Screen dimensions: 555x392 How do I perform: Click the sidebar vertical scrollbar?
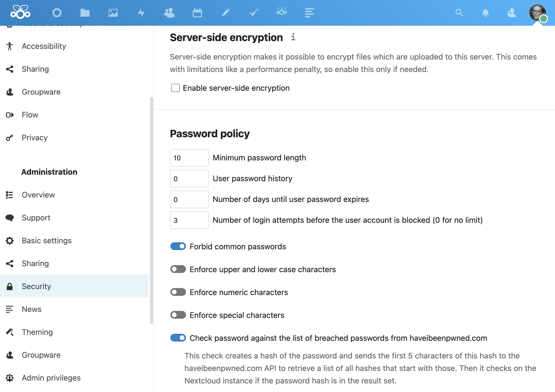(152, 211)
